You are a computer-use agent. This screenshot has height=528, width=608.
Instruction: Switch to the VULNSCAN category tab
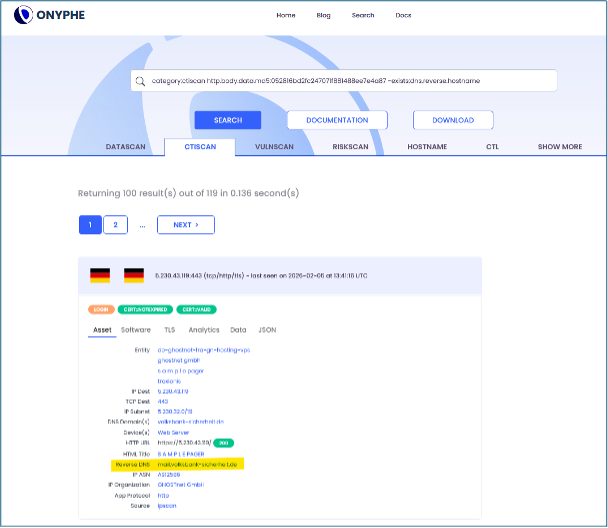tap(274, 147)
